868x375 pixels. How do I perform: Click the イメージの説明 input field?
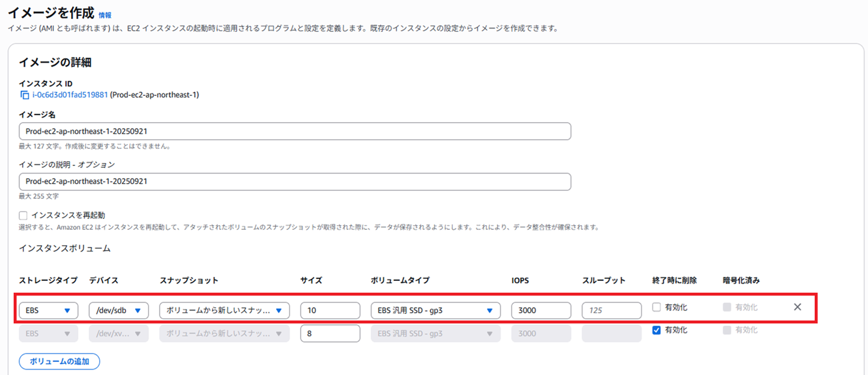(295, 181)
